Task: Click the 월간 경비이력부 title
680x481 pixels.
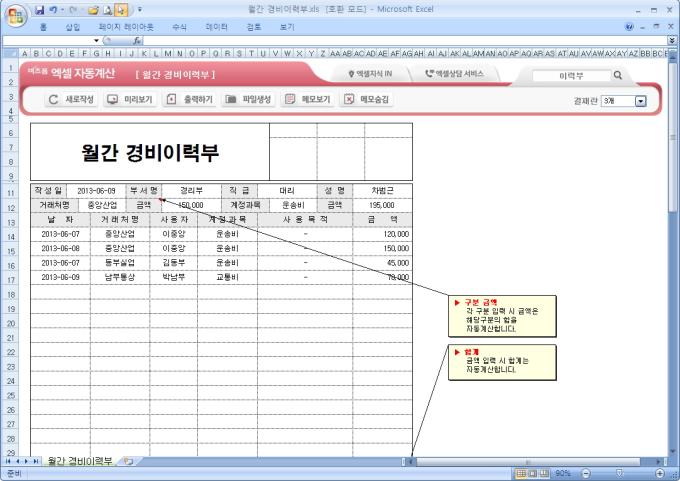Action: [x=150, y=152]
